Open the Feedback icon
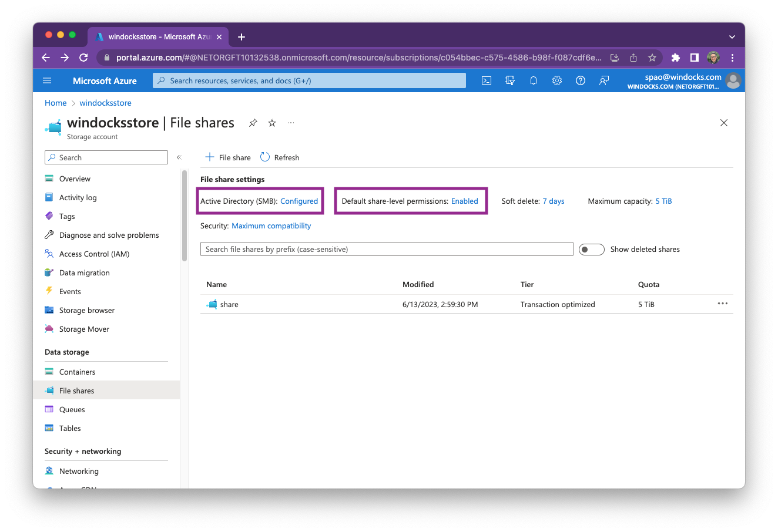 click(x=603, y=80)
